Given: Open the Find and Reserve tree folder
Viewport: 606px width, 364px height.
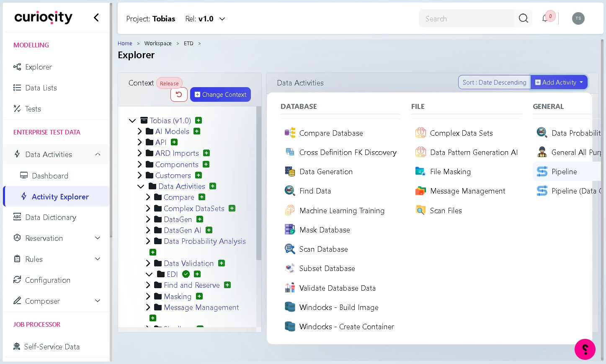Looking at the screenshot, I should tap(192, 285).
